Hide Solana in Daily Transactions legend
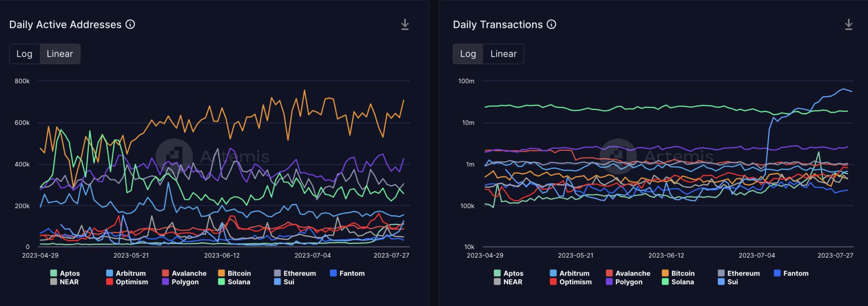The height and width of the screenshot is (306, 868). 678,282
